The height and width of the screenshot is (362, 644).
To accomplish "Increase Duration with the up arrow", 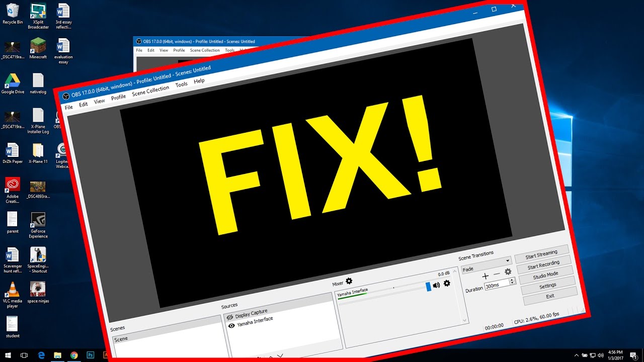I will coord(512,279).
